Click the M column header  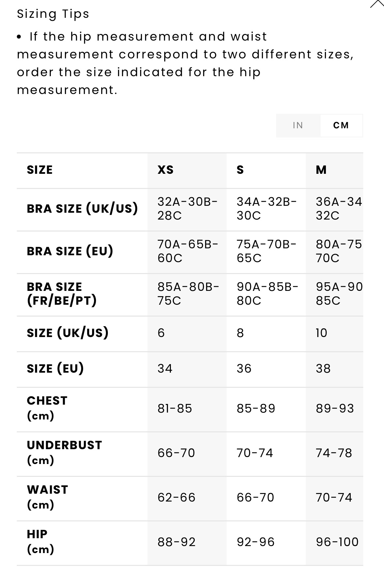point(321,170)
